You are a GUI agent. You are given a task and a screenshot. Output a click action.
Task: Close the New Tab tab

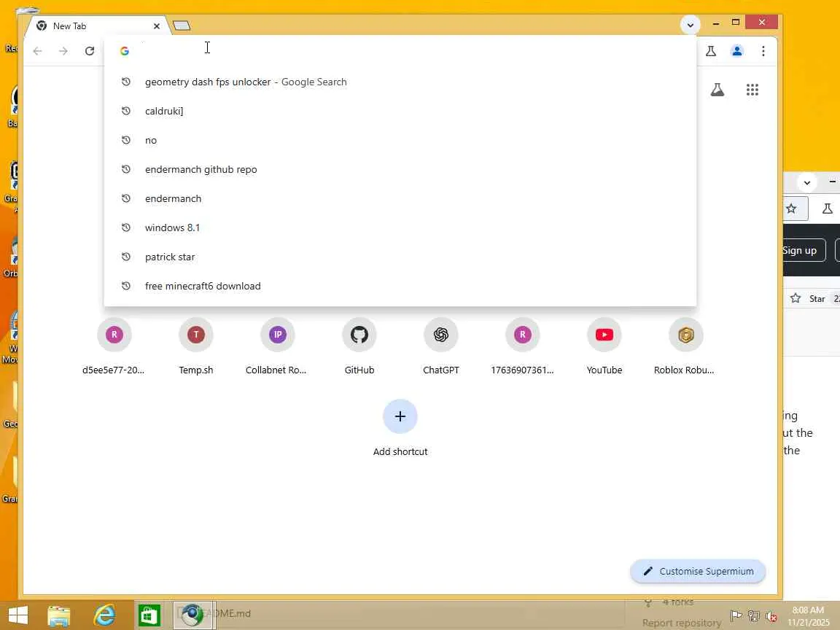157,26
